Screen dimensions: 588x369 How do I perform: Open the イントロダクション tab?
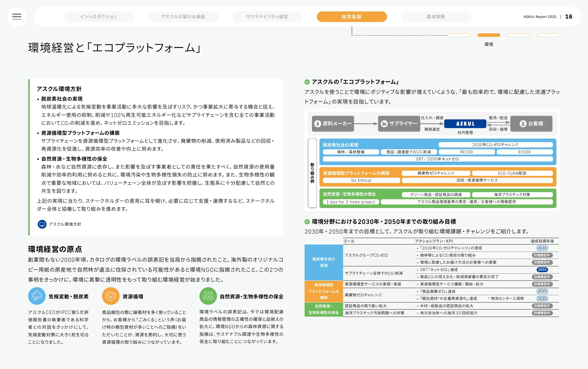[x=99, y=17]
